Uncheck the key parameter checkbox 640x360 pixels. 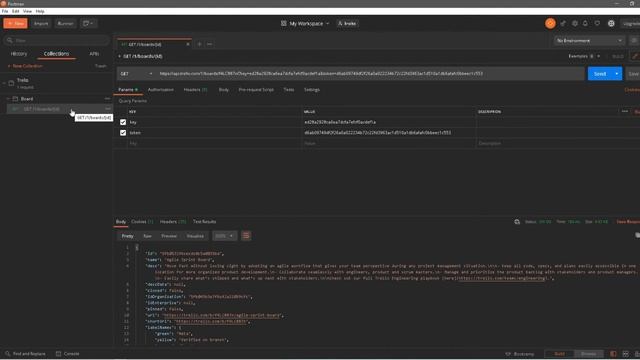[x=123, y=122]
